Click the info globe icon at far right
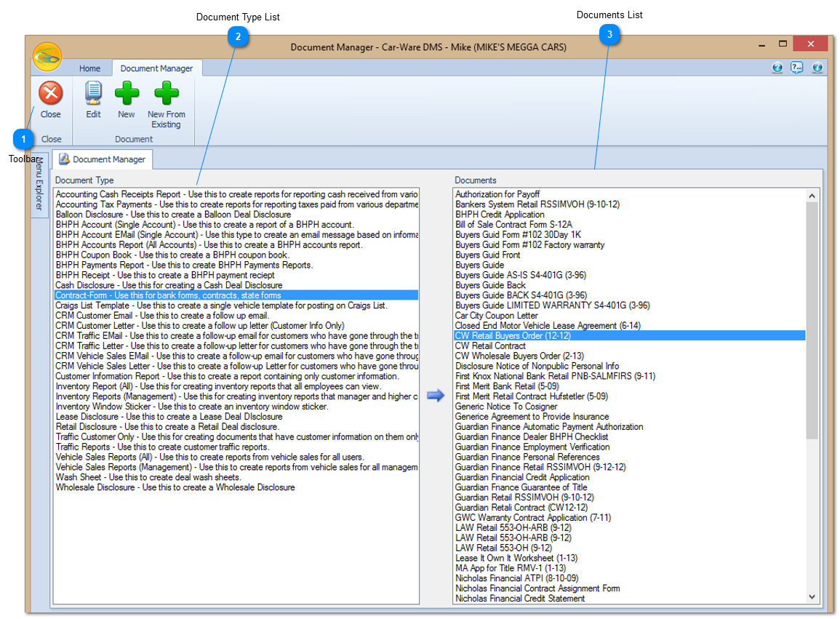The height and width of the screenshot is (619, 840). coord(817,68)
